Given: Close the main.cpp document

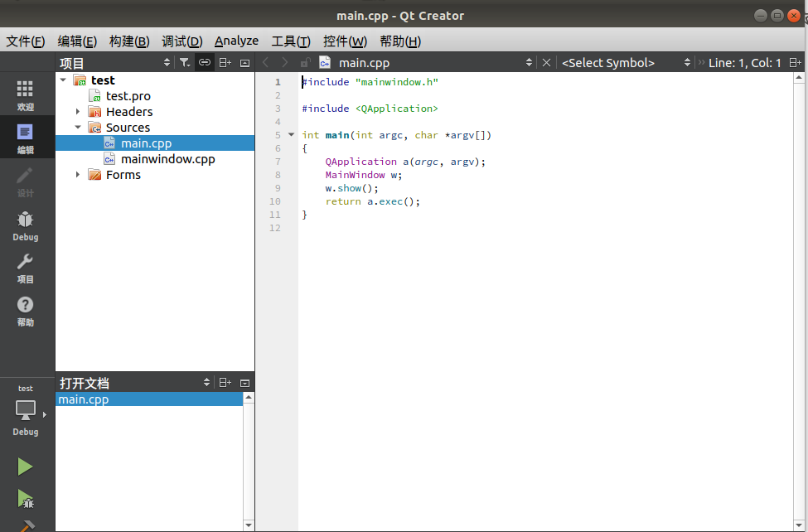Looking at the screenshot, I should point(546,63).
